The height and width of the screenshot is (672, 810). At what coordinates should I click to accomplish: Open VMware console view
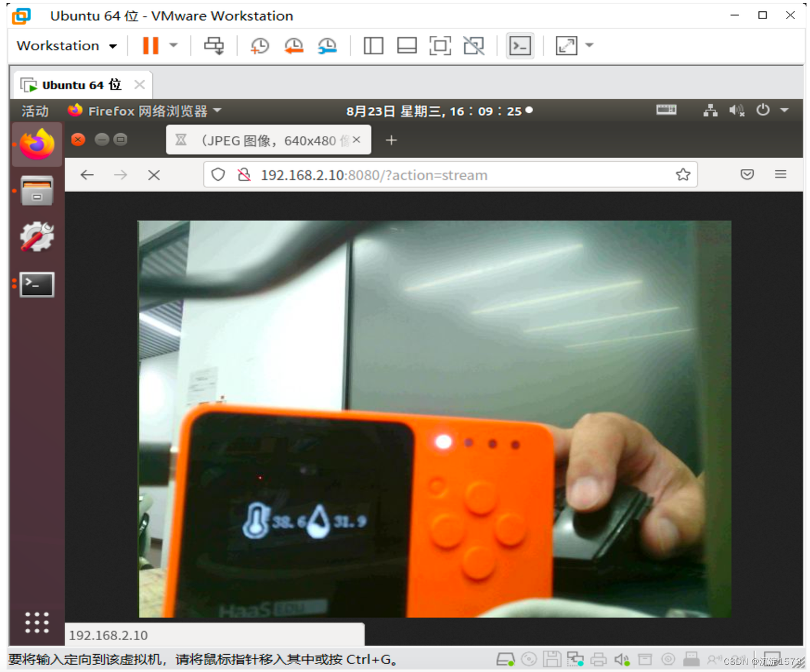520,46
